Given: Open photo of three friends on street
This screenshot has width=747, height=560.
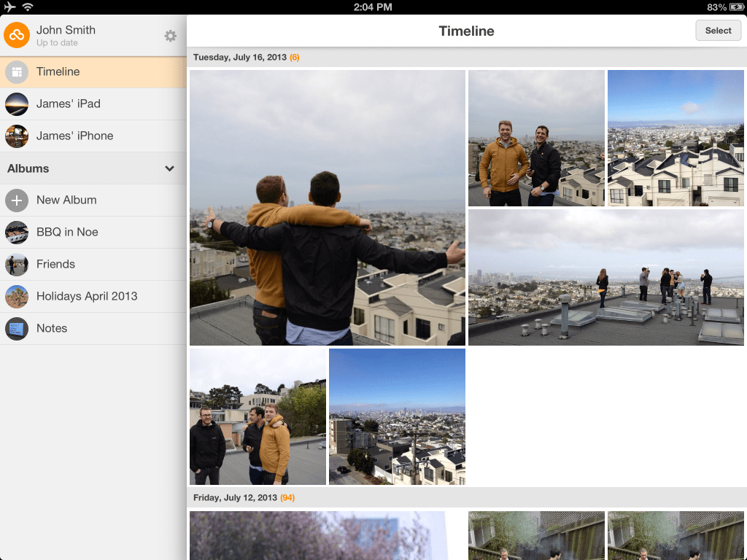Looking at the screenshot, I should pos(258,416).
